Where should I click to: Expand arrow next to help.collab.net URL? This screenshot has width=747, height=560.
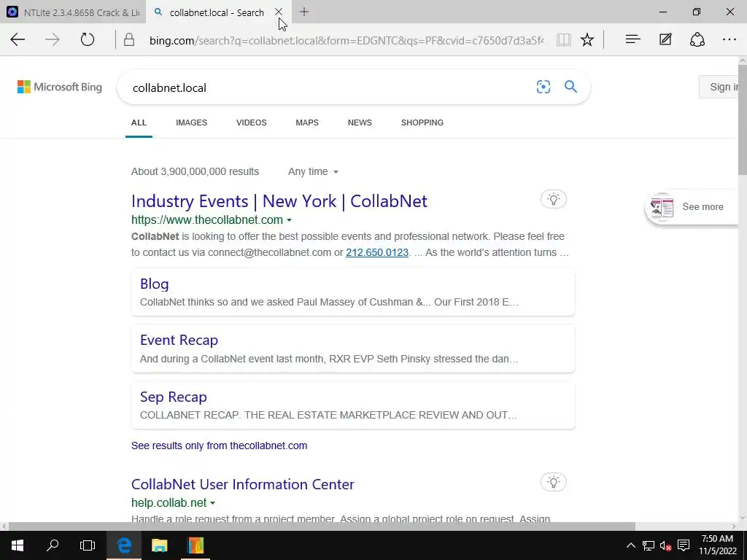click(212, 503)
